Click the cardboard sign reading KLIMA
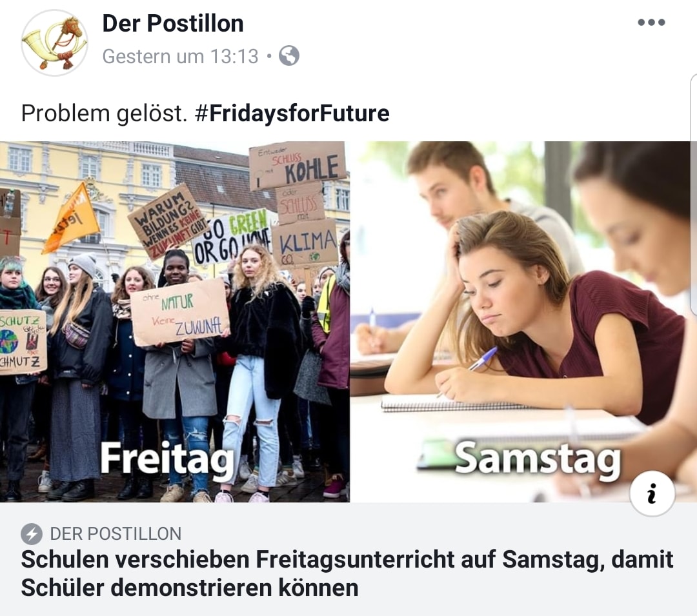The image size is (697, 616). [x=305, y=243]
